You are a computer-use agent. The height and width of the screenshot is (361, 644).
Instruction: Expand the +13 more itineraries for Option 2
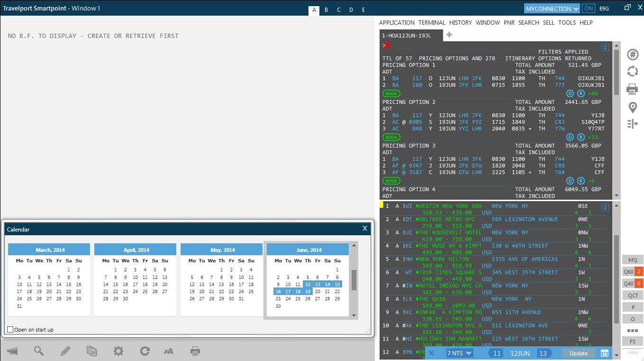pyautogui.click(x=592, y=137)
